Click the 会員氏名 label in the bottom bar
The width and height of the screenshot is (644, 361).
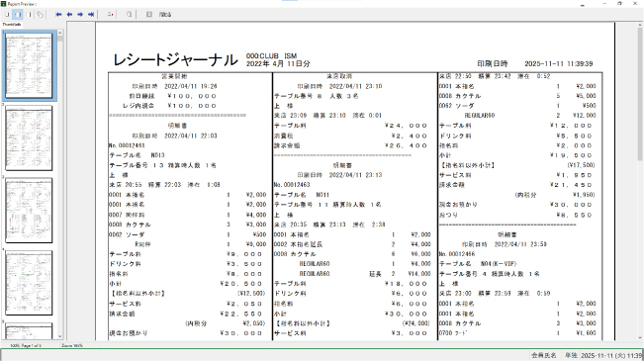coord(544,355)
